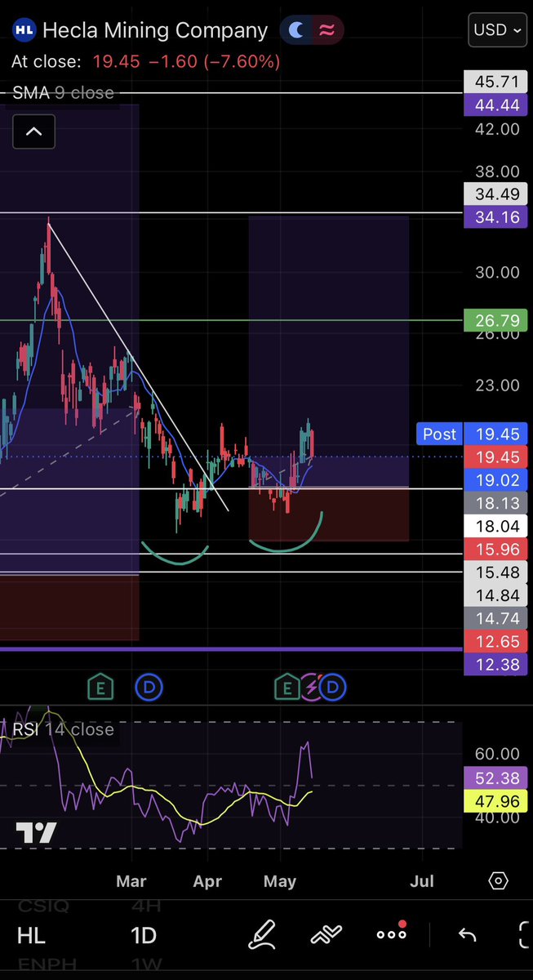Click the 45.71 price level label

497,82
